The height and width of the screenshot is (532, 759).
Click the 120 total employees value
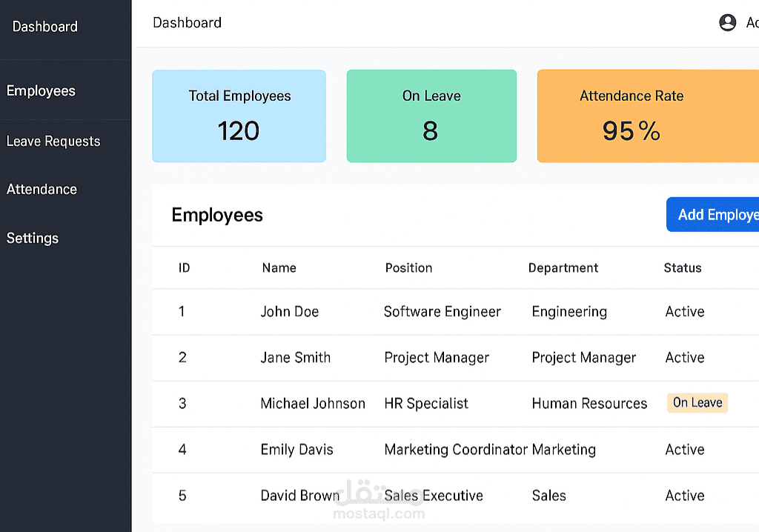(239, 131)
